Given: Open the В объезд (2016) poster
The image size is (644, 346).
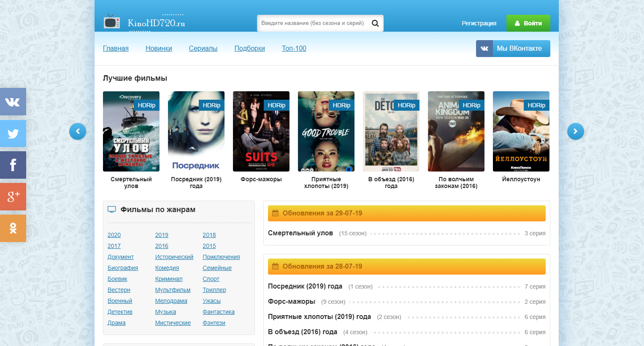Looking at the screenshot, I should [x=391, y=131].
